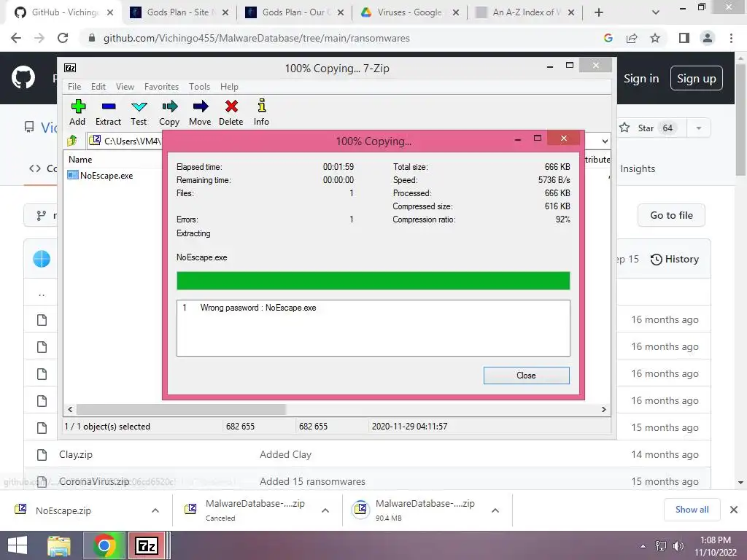Screen dimensions: 747x560
Task: Open the volume control in the tray
Action: 678,546
